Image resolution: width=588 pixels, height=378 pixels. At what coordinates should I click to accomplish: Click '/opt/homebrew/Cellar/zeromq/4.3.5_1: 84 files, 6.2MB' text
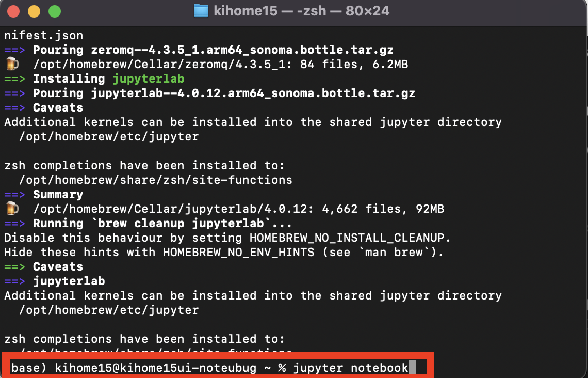(x=221, y=64)
